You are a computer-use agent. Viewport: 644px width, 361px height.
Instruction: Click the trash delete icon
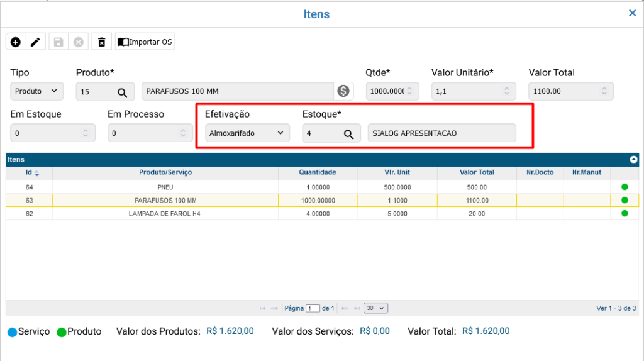101,42
